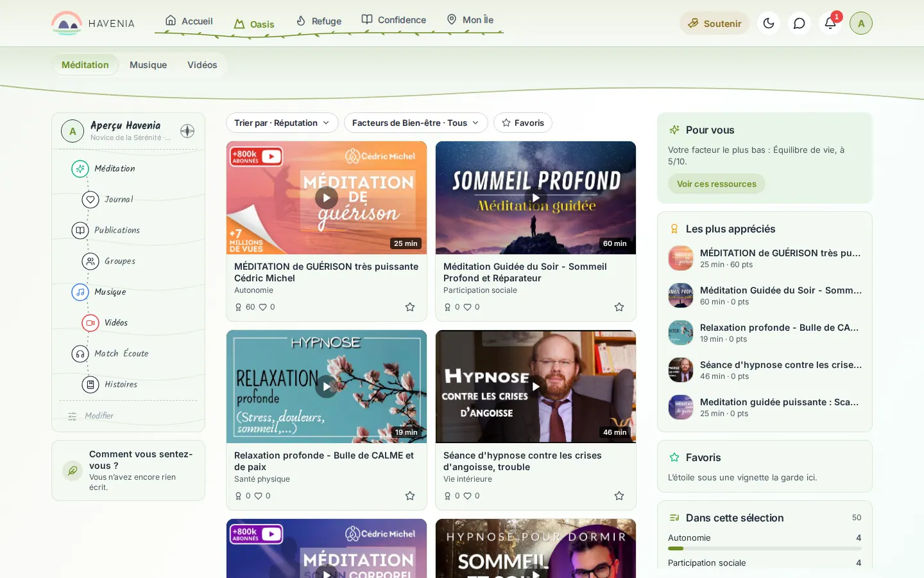This screenshot has height=578, width=924.
Task: Click the Méditation sidebar icon
Action: tap(80, 168)
